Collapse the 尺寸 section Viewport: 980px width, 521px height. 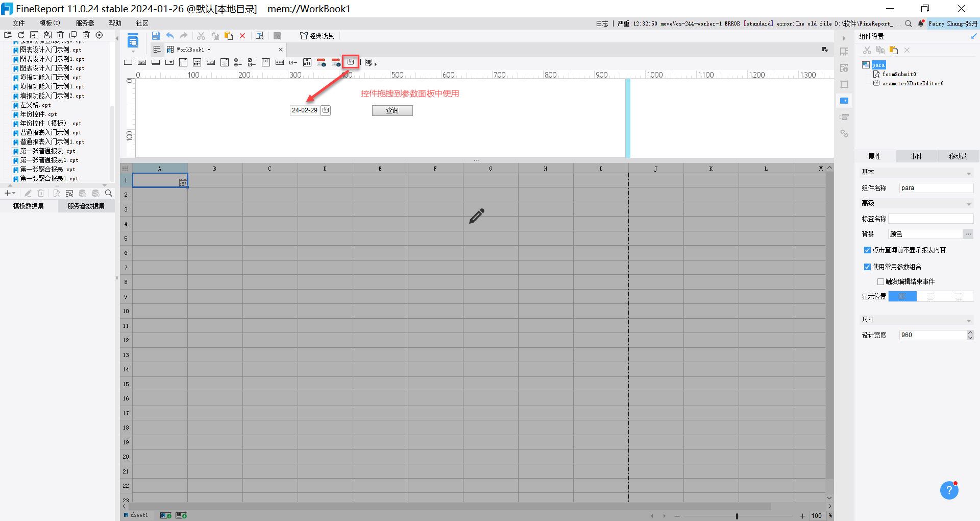coord(969,321)
